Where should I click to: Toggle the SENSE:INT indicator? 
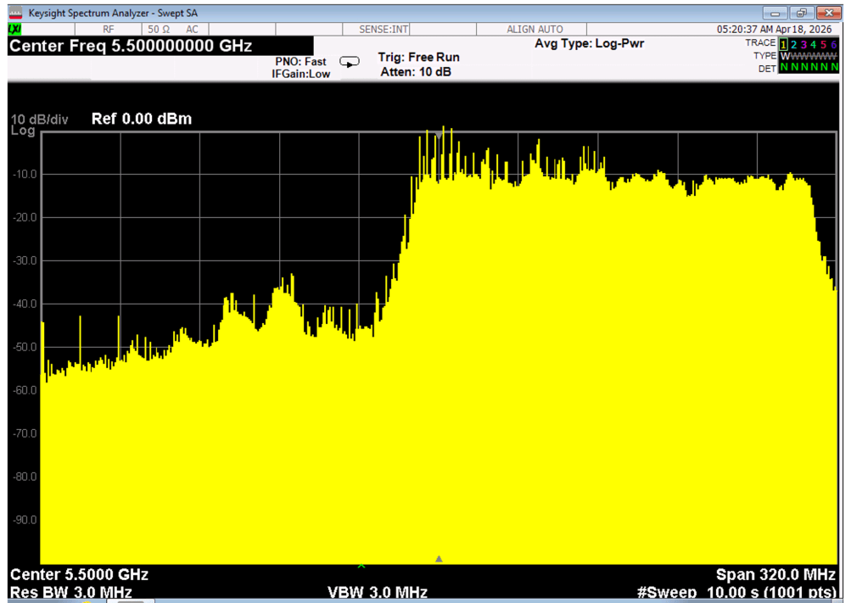tap(384, 30)
